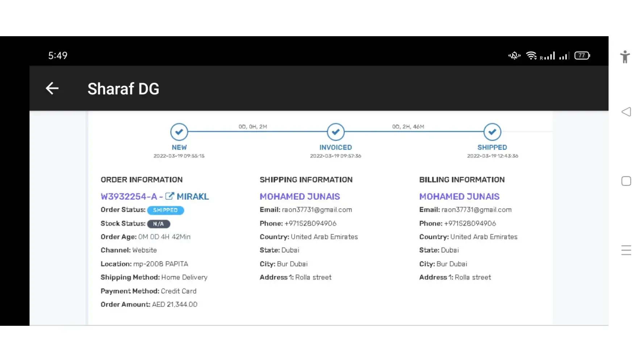The height and width of the screenshot is (362, 644).
Task: Select shipping city Bur Dubai
Action: coord(292,264)
